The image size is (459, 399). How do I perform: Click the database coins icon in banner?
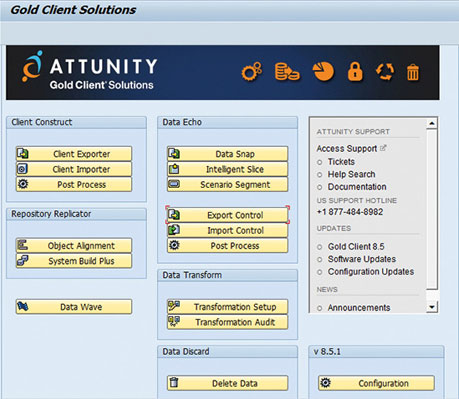click(287, 71)
